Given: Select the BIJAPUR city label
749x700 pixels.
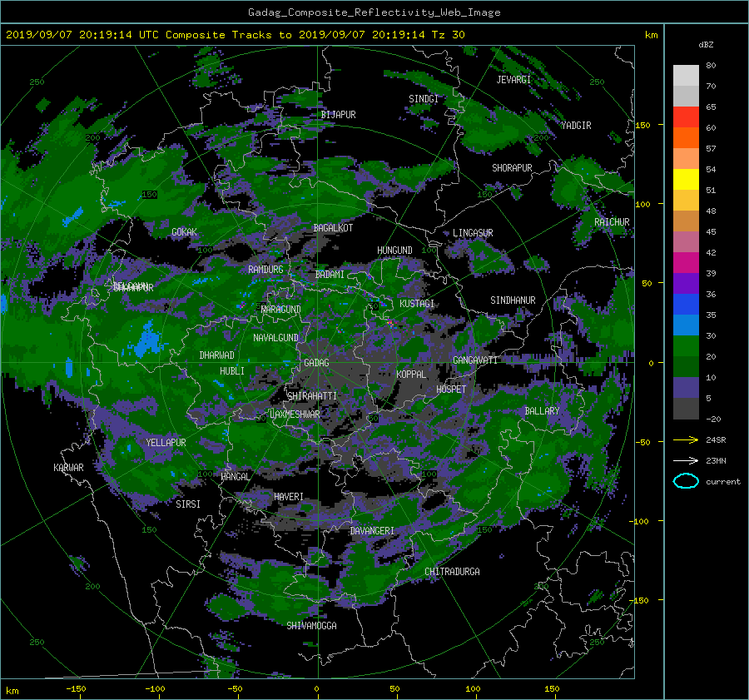Looking at the screenshot, I should 338,115.
